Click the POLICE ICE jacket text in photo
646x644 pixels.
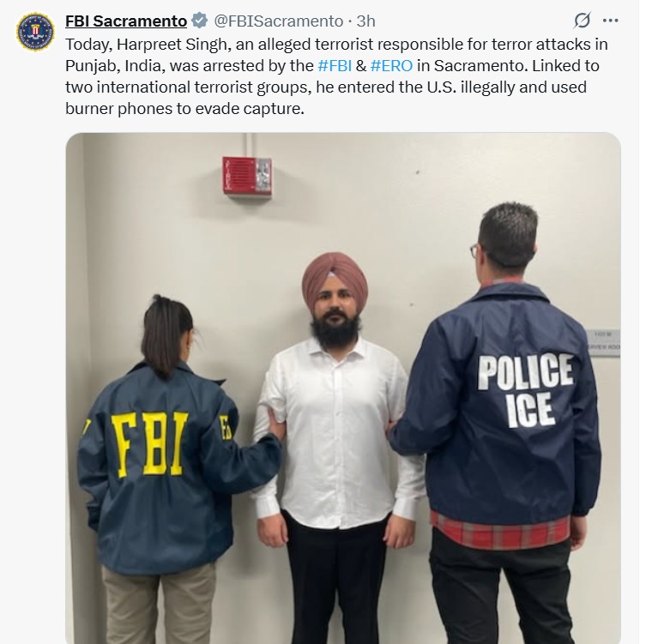pyautogui.click(x=526, y=390)
